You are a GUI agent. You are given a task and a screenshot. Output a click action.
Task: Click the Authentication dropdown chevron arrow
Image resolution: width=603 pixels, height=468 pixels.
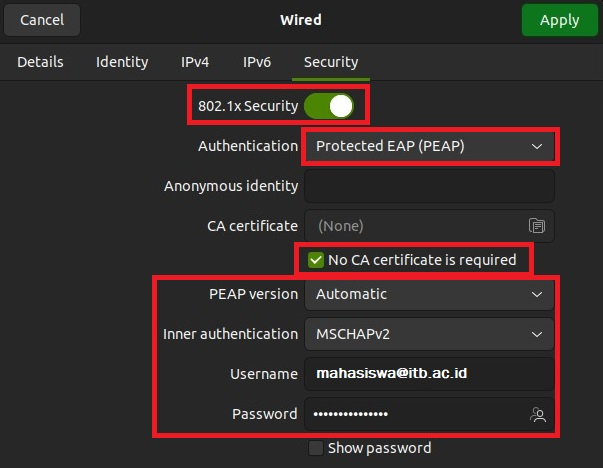pos(538,146)
